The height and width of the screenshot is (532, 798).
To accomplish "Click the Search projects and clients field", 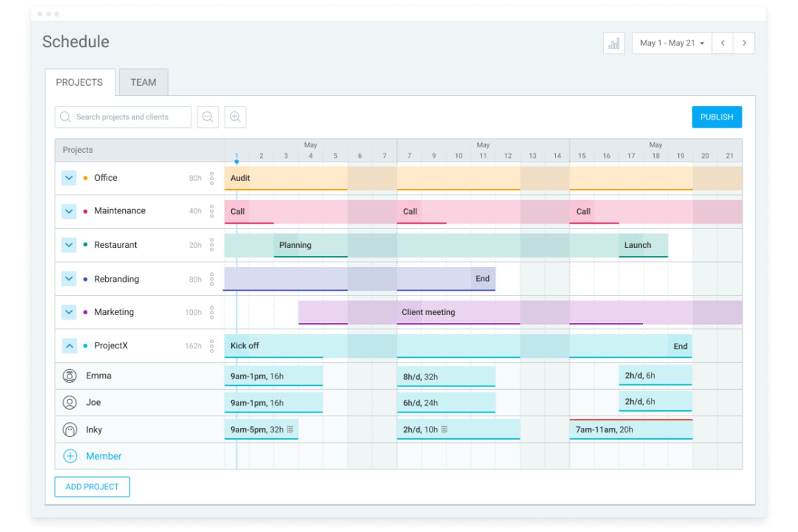I will click(x=123, y=117).
